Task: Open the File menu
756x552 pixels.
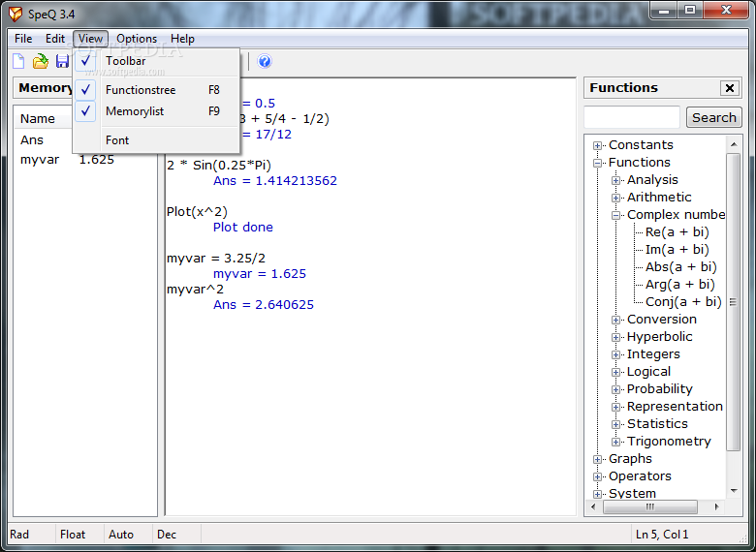Action: pos(23,39)
